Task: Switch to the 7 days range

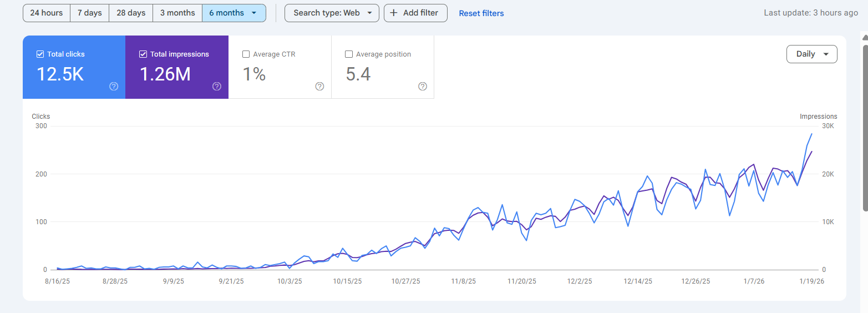Action: pos(89,13)
